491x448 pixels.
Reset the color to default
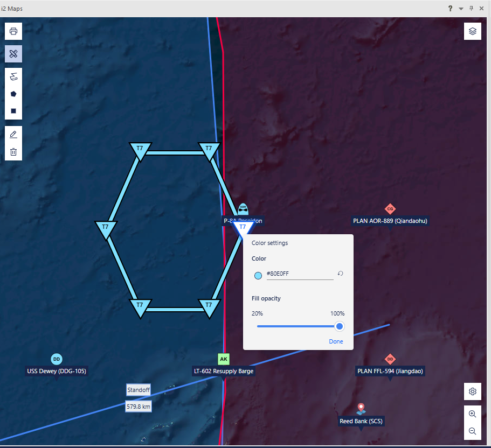341,274
